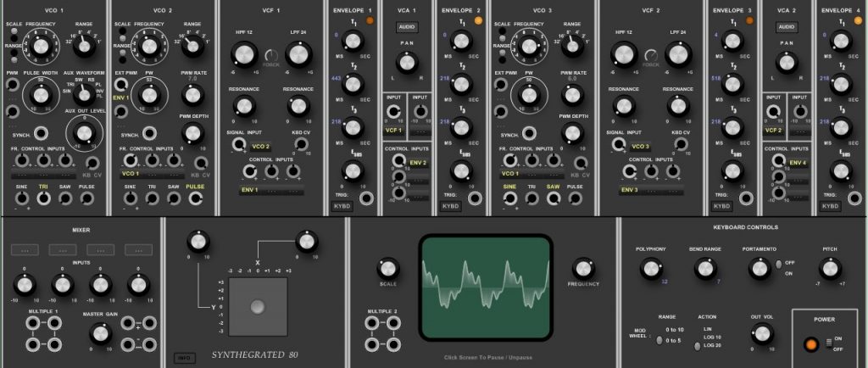Click the VCO 1 SYNCH jack

(x=41, y=133)
